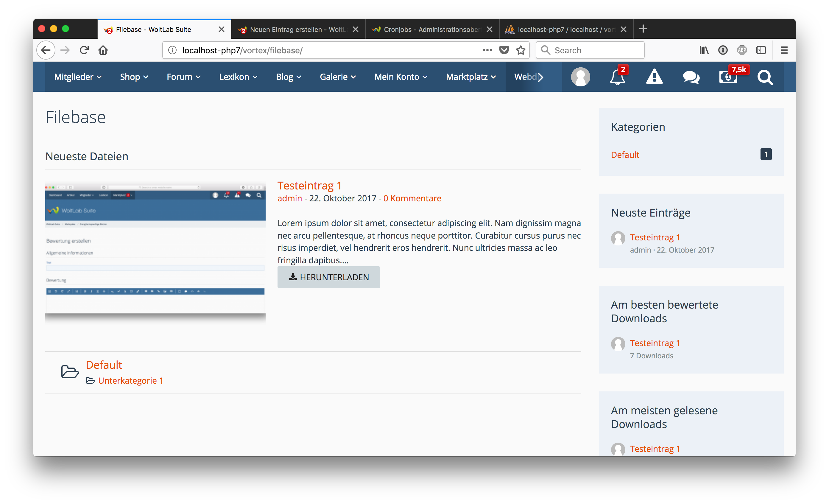The image size is (829, 504).
Task: Click the Herunterladen download button
Action: [x=328, y=277]
